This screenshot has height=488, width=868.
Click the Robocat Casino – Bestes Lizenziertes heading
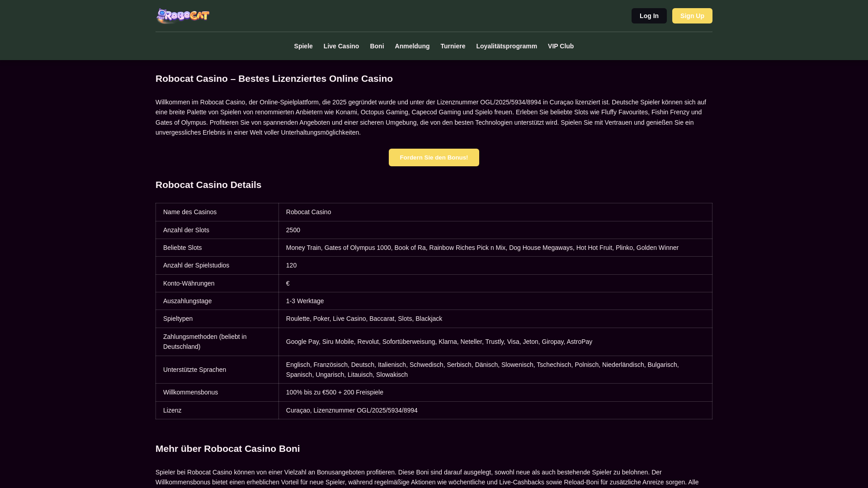tap(274, 79)
